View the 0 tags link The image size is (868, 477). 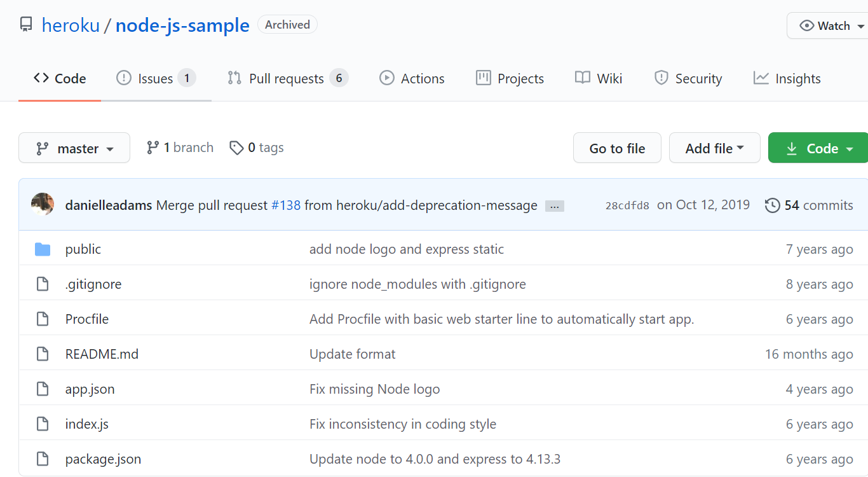click(257, 148)
